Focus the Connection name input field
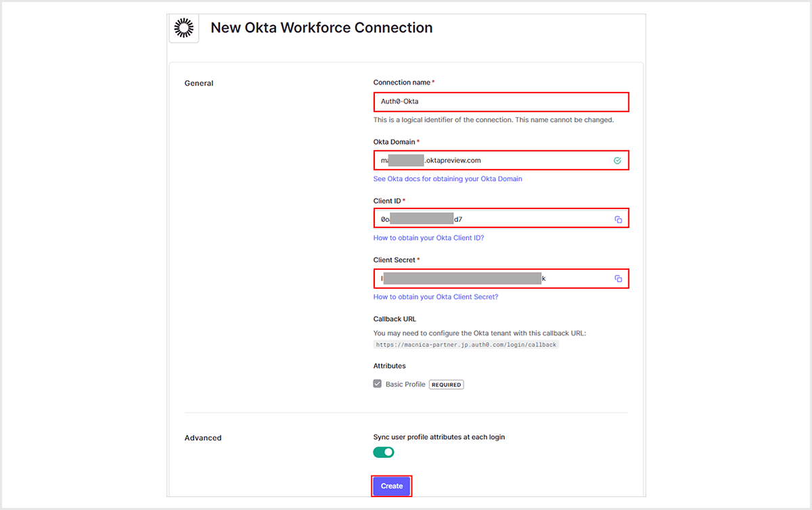 501,102
